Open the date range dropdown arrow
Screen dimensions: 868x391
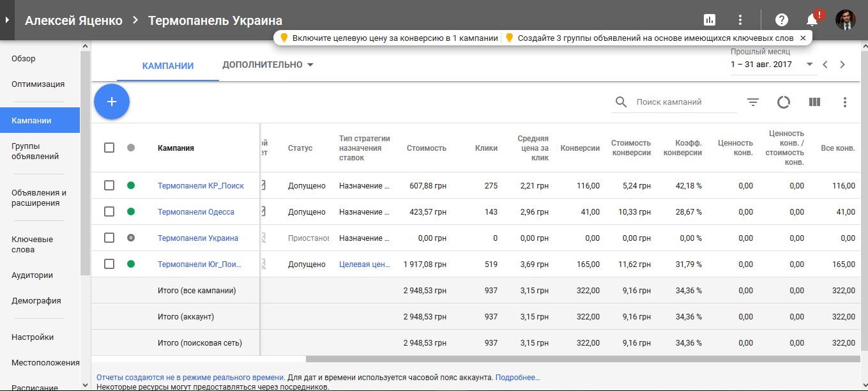809,65
